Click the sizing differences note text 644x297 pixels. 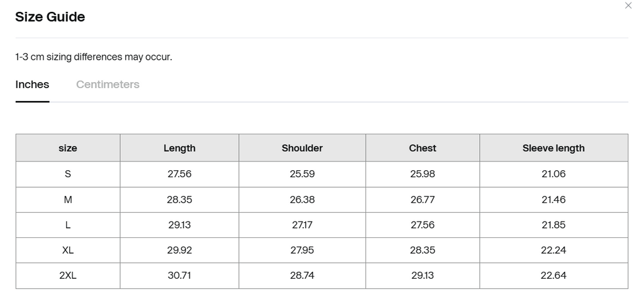click(93, 57)
